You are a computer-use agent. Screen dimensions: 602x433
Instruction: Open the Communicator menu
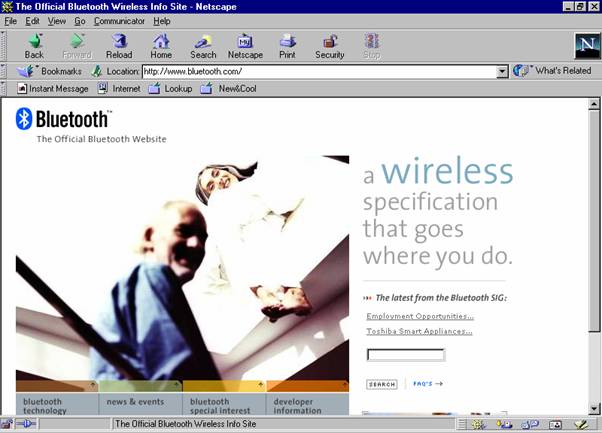119,21
